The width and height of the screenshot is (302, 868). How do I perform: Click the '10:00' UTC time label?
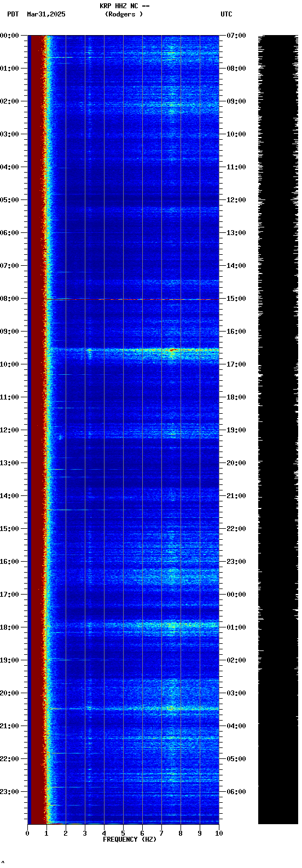pos(236,134)
